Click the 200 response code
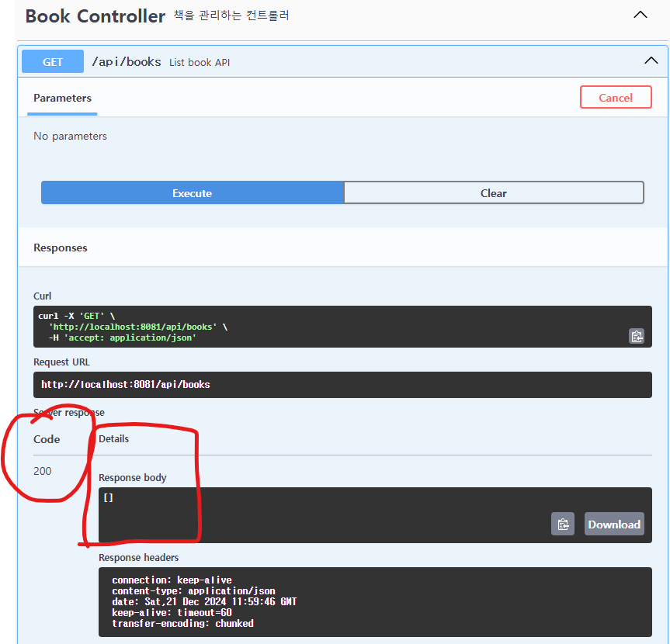This screenshot has height=644, width=670. coord(42,471)
